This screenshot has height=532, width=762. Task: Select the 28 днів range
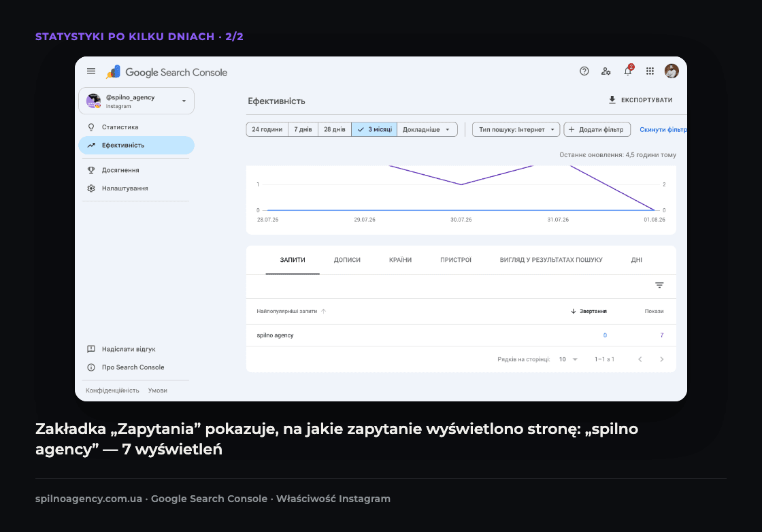point(334,130)
